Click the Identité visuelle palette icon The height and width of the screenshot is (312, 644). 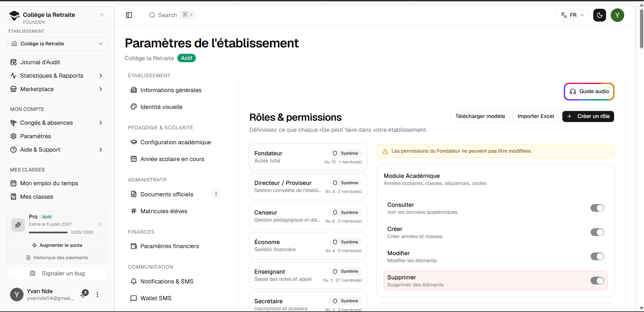(134, 107)
